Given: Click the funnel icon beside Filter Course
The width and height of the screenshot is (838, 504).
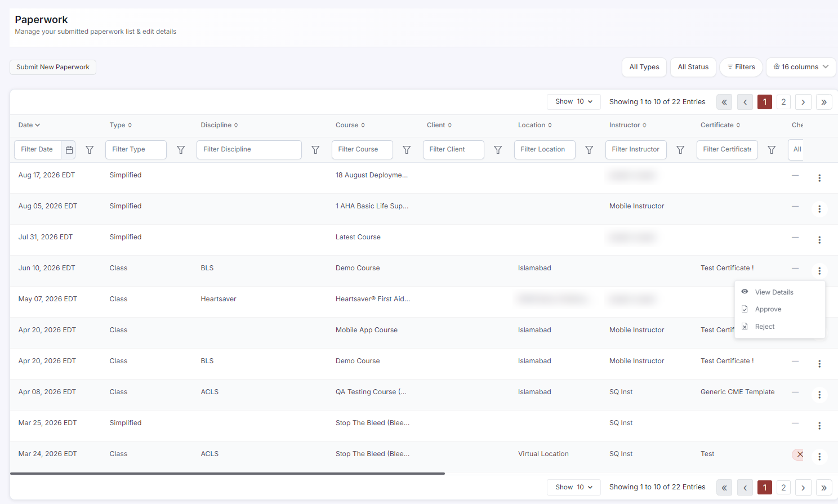Looking at the screenshot, I should pos(407,150).
